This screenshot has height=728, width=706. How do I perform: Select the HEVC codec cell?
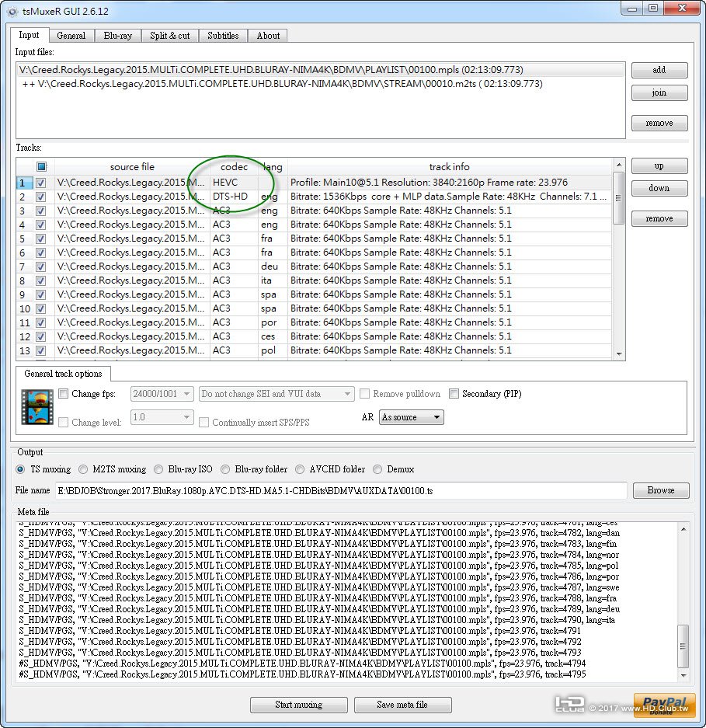pyautogui.click(x=234, y=183)
